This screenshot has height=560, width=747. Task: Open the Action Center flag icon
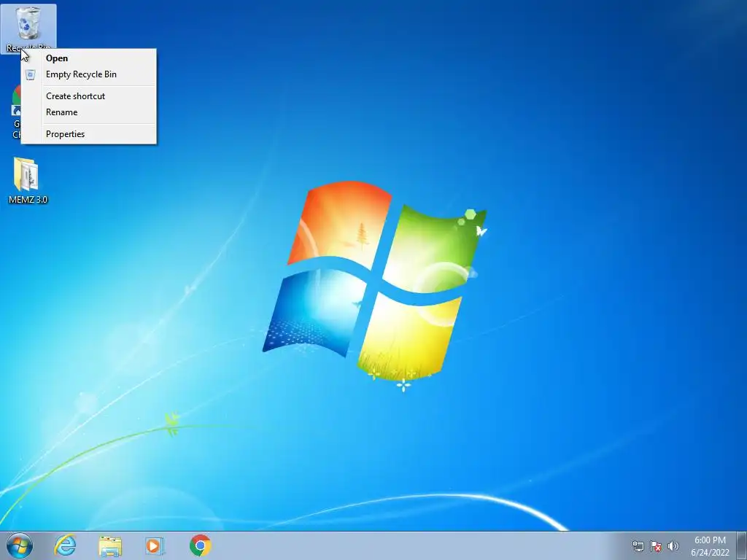click(x=656, y=546)
